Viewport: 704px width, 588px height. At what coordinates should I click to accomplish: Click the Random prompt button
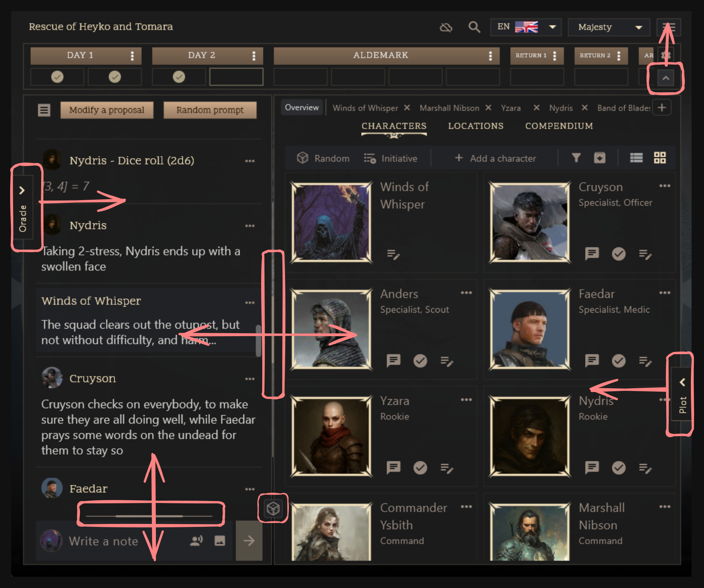click(x=210, y=110)
